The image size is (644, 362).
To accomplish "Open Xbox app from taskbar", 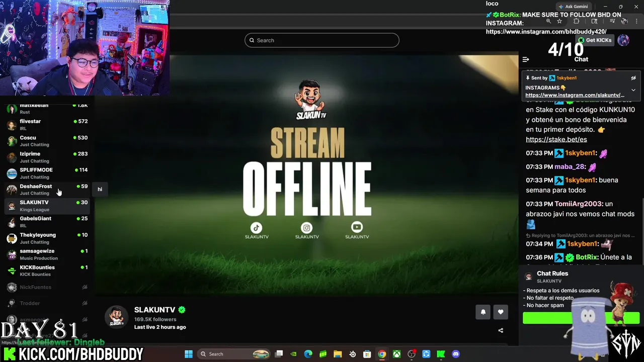I will point(397,354).
